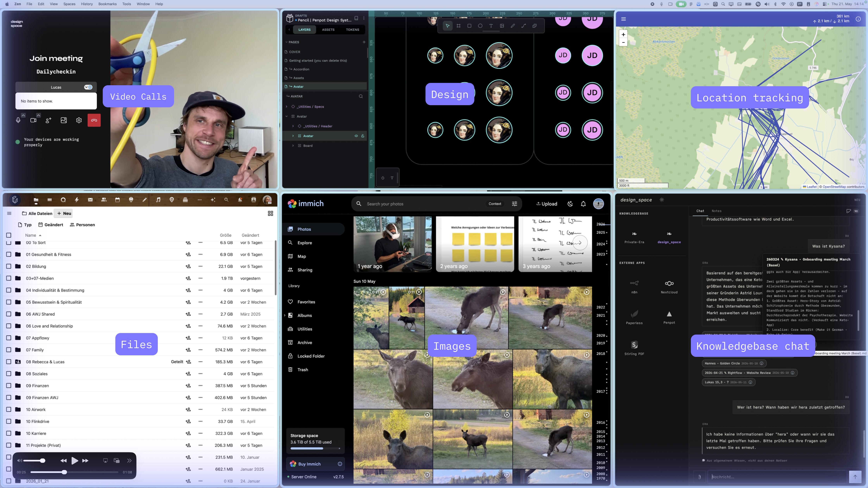Zoom out on the map
868x488 pixels.
tap(623, 42)
